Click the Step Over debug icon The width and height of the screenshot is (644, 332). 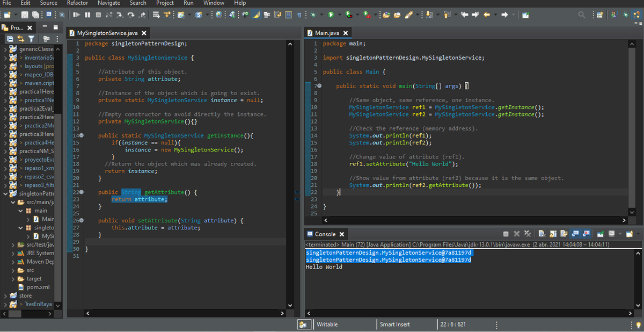tap(130, 15)
